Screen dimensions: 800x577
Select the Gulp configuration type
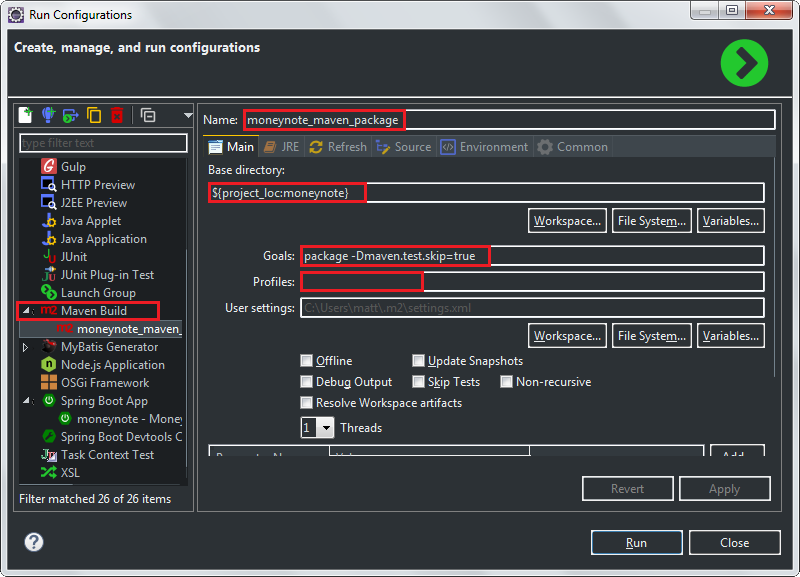(73, 167)
